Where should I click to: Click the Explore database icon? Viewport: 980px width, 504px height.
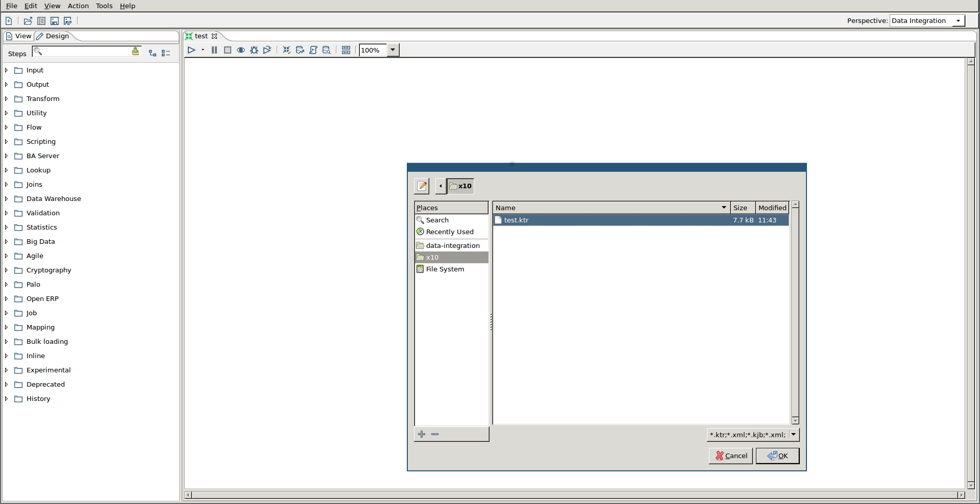[x=327, y=50]
